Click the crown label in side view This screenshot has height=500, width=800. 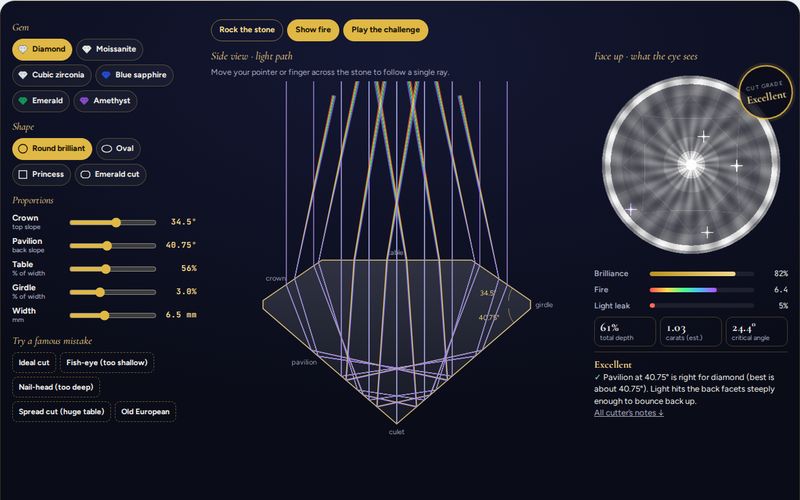pyautogui.click(x=276, y=279)
